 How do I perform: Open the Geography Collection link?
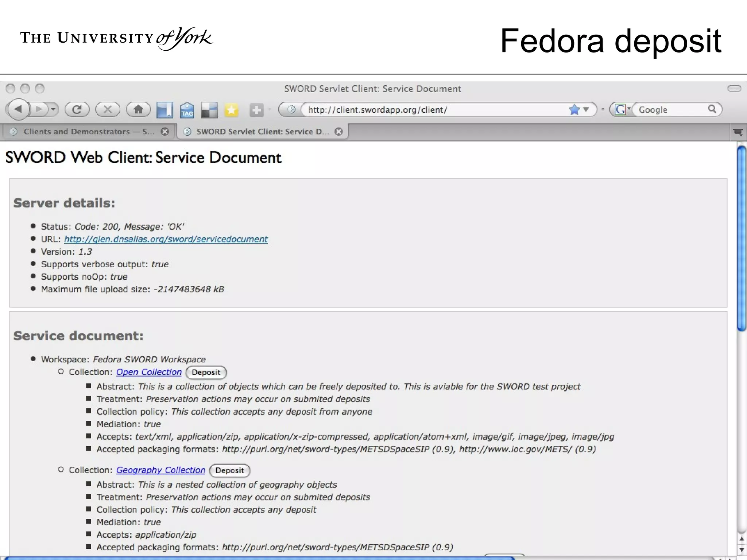pyautogui.click(x=160, y=470)
